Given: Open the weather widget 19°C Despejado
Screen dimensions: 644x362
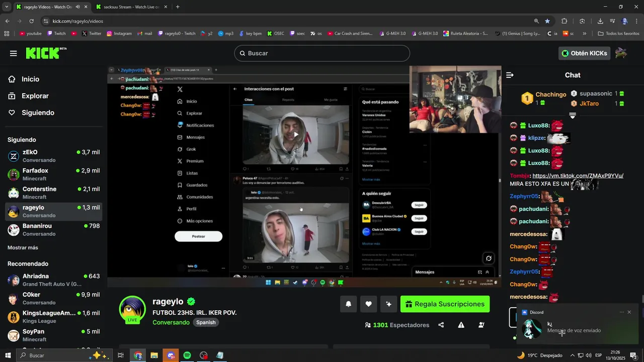Looking at the screenshot, I should tap(539, 355).
